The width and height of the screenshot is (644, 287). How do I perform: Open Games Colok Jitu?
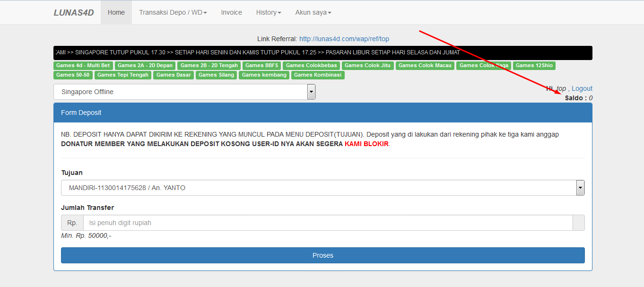tap(367, 66)
